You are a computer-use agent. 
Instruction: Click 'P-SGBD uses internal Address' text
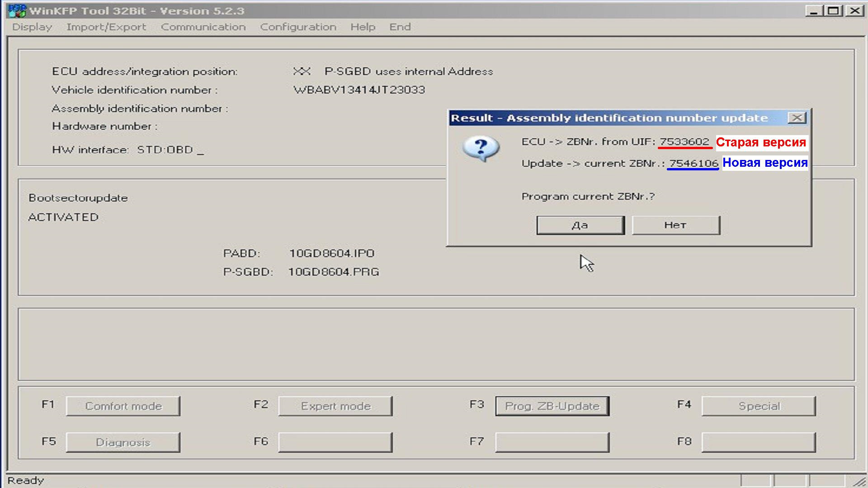409,71
